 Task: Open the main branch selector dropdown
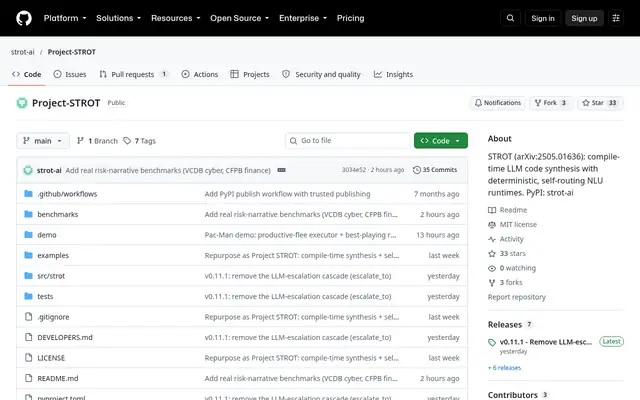pyautogui.click(x=43, y=141)
